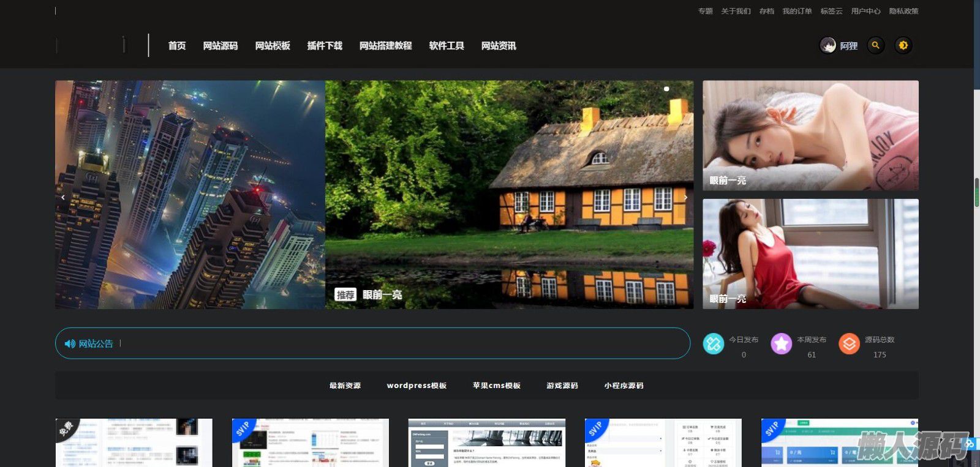Toggle the dark/light theme sun icon
Viewport: 980px width, 467px height.
tap(903, 45)
